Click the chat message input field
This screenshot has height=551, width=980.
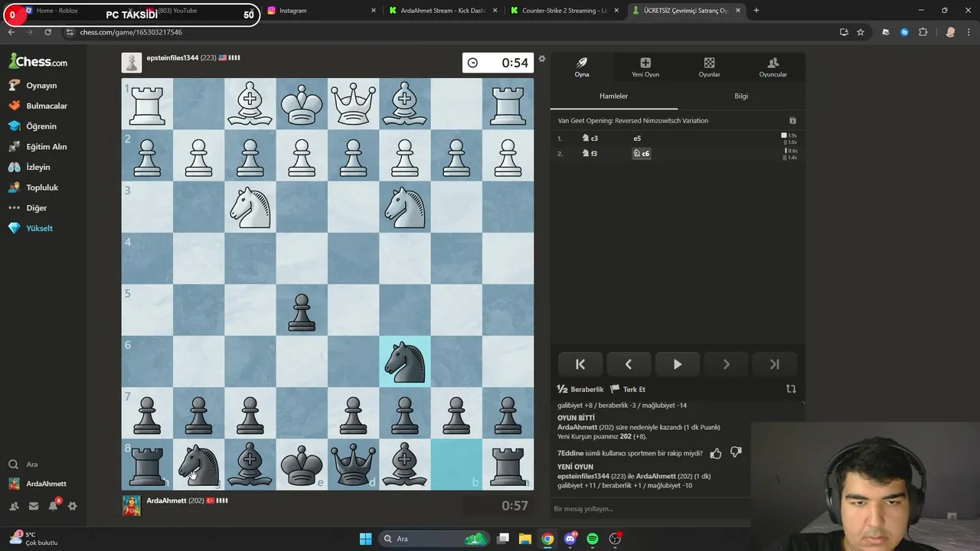pos(651,509)
